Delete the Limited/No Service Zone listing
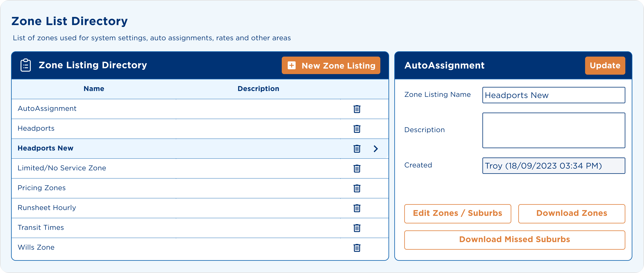Image resolution: width=644 pixels, height=273 pixels. coord(357,168)
